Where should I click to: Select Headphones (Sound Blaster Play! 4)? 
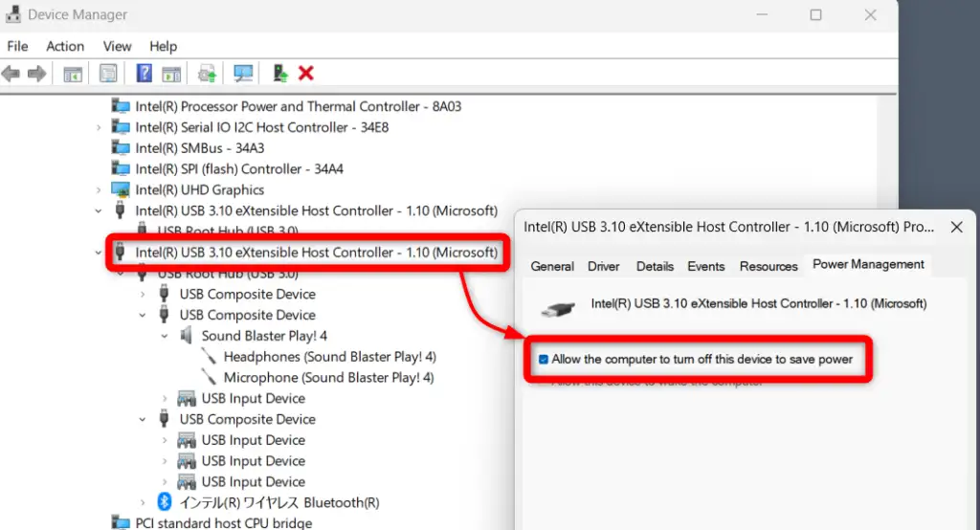[x=329, y=357]
